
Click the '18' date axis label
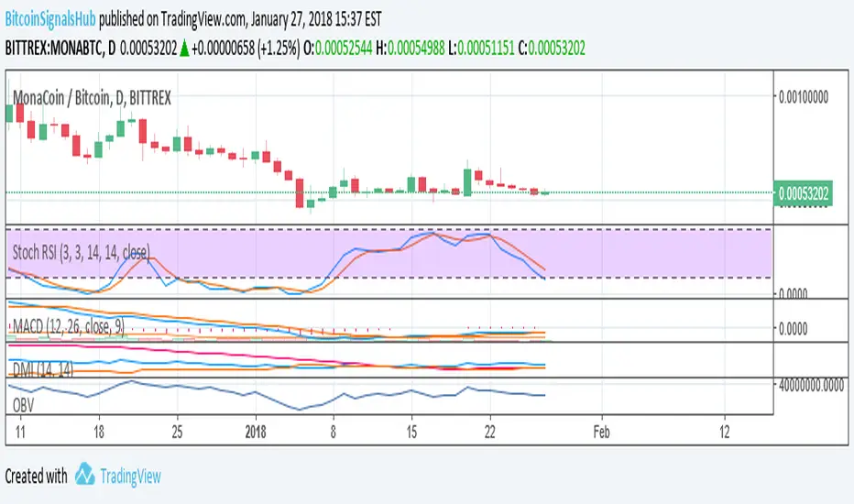99,433
